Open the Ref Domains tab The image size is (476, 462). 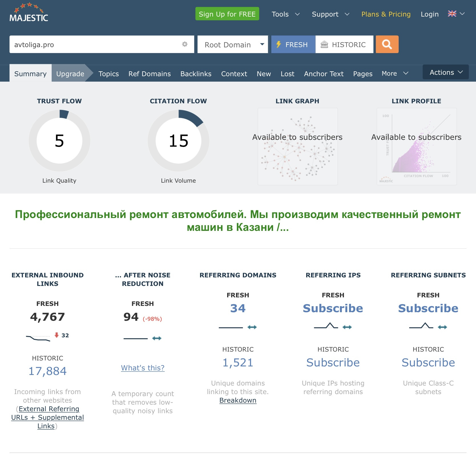point(150,74)
